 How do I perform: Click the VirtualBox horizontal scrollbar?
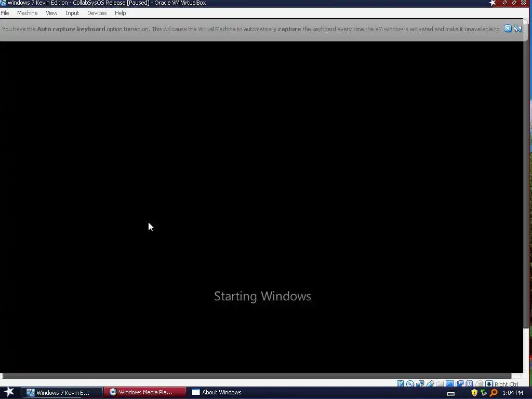click(x=257, y=376)
